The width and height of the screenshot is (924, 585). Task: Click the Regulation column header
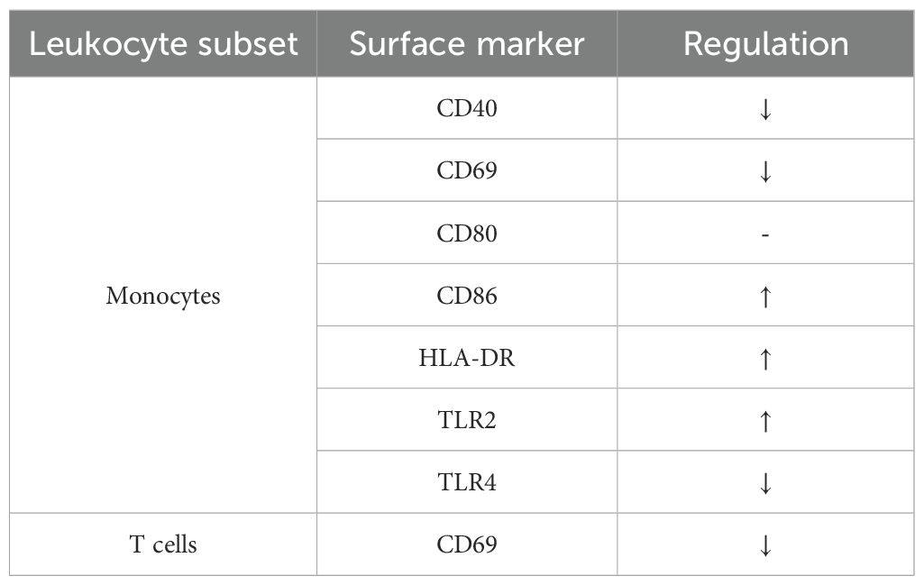[765, 44]
